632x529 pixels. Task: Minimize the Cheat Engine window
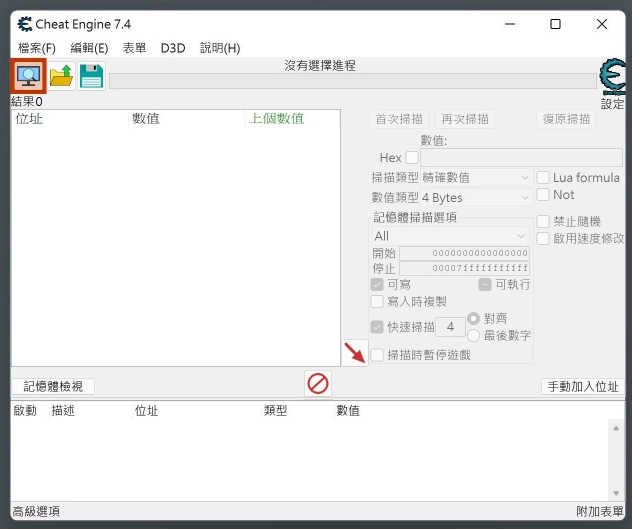[510, 24]
